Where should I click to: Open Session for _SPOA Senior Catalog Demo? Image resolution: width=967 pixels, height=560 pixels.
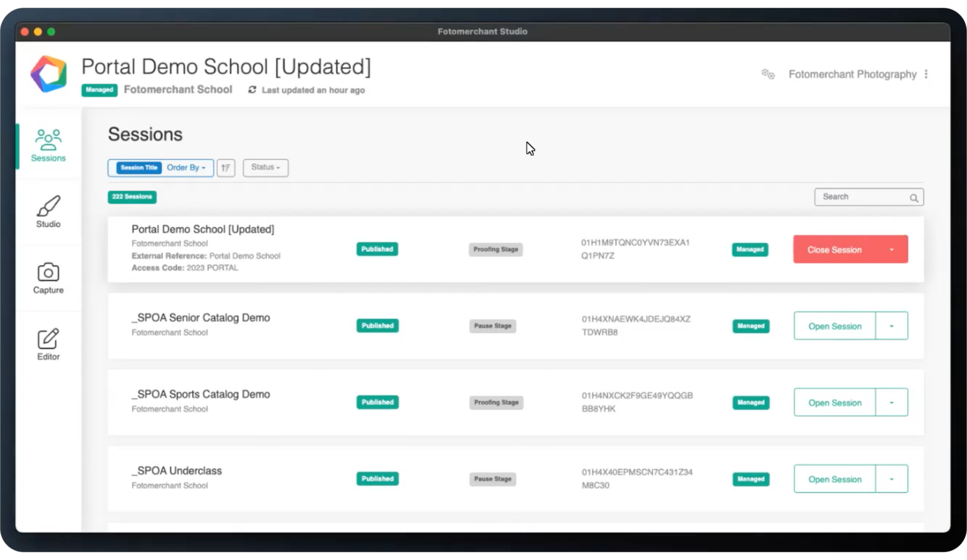[835, 326]
